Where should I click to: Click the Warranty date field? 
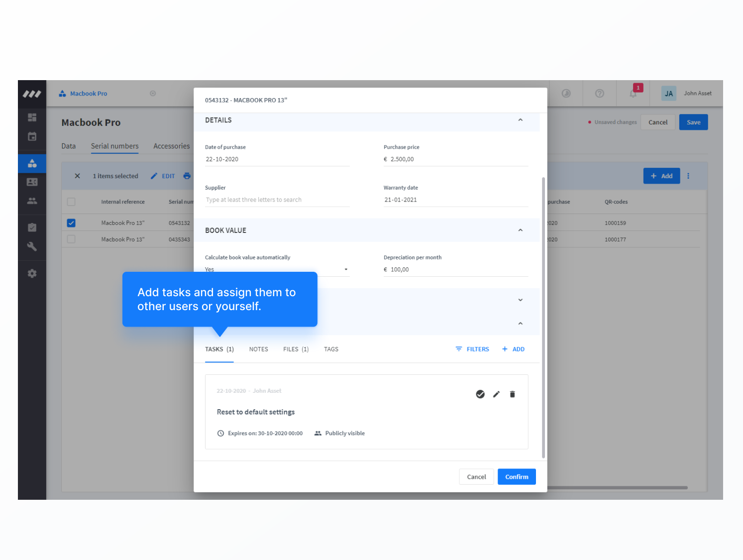pyautogui.click(x=456, y=200)
